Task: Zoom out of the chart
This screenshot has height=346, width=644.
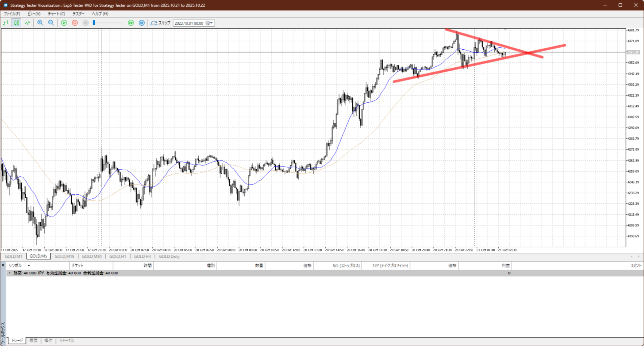Action: (x=51, y=23)
